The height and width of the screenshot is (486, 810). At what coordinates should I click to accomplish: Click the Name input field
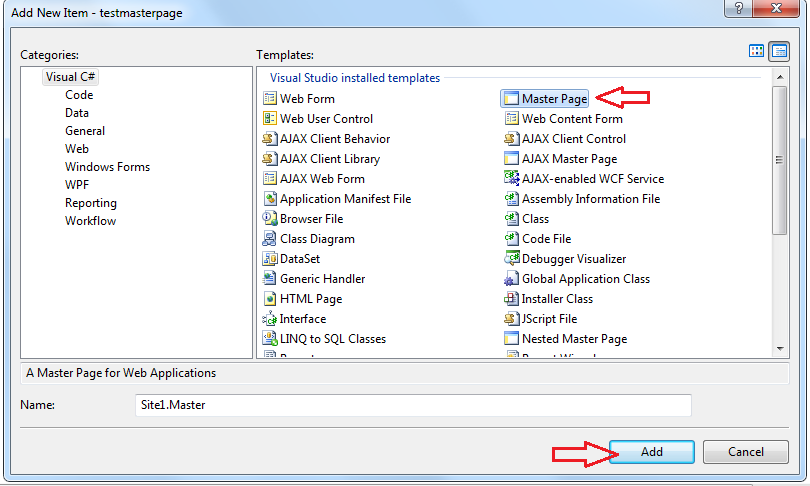pos(412,405)
